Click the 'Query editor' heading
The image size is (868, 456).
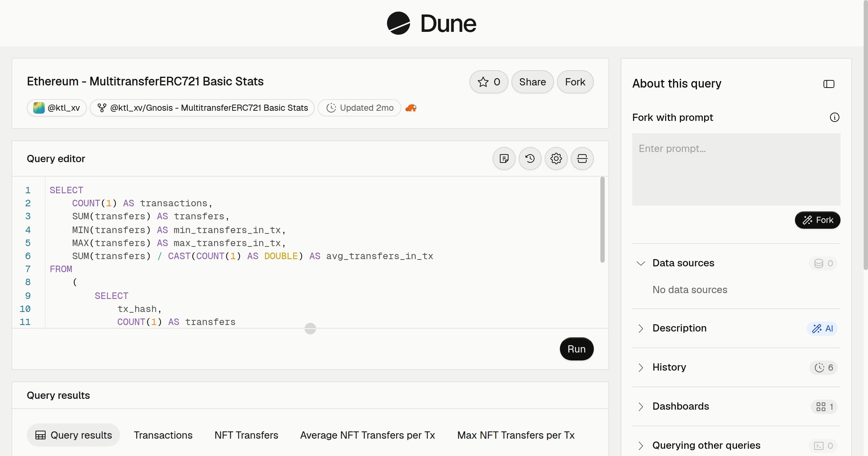(x=56, y=159)
